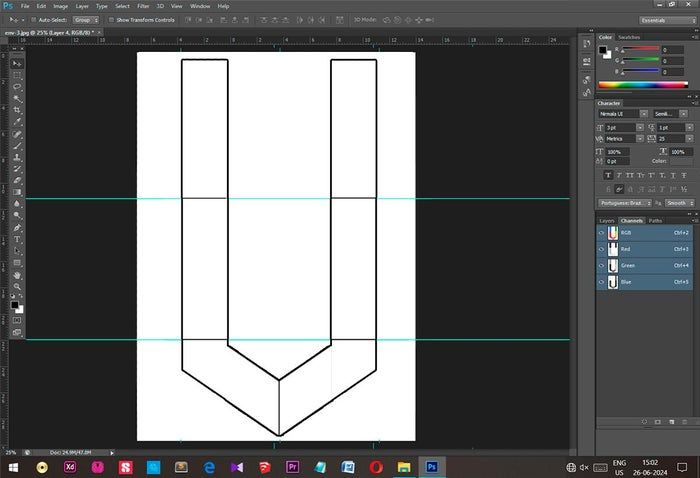Screen dimensions: 700x478
Task: Select the Hand tool
Action: coord(17,275)
